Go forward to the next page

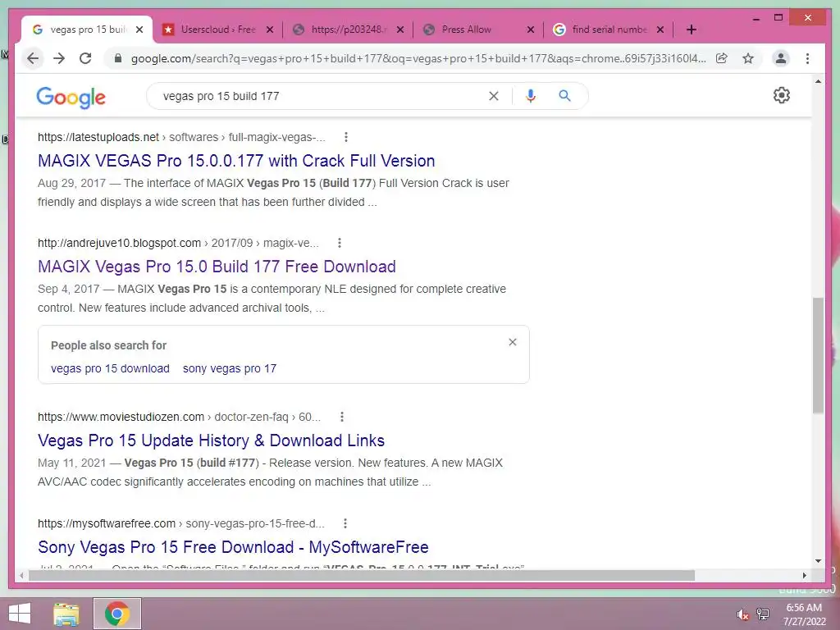59,58
